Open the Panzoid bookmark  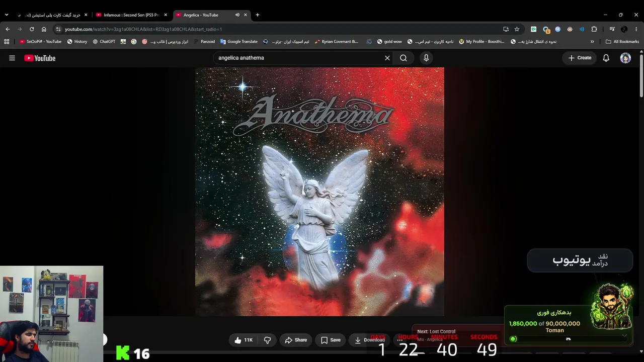(204, 42)
